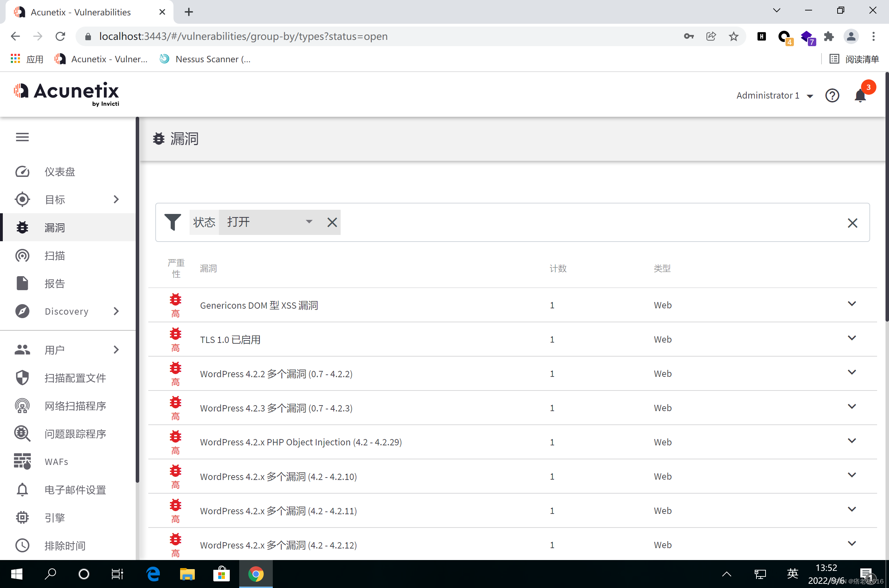This screenshot has width=889, height=588.
Task: Open the 阅读清单 reading list
Action: tap(854, 59)
